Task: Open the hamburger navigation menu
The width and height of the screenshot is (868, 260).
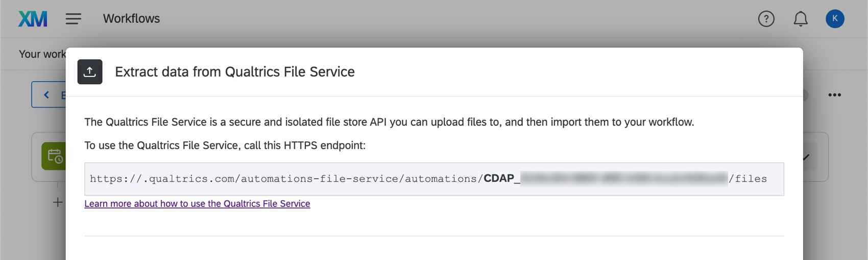Action: [x=73, y=19]
